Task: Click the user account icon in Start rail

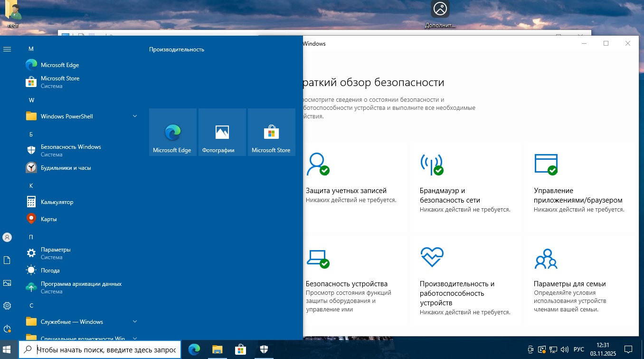Action: (7, 237)
